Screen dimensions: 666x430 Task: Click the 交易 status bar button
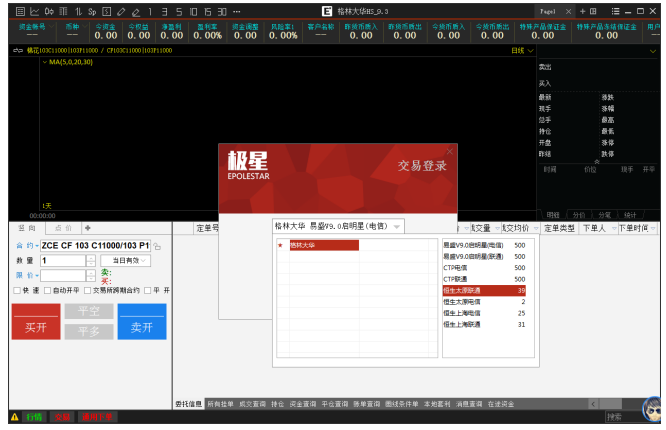(x=62, y=417)
